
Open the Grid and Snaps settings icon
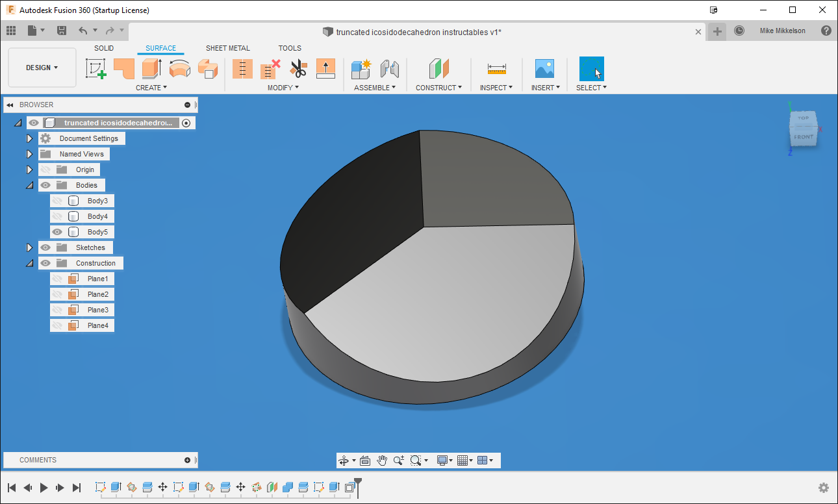tap(463, 460)
